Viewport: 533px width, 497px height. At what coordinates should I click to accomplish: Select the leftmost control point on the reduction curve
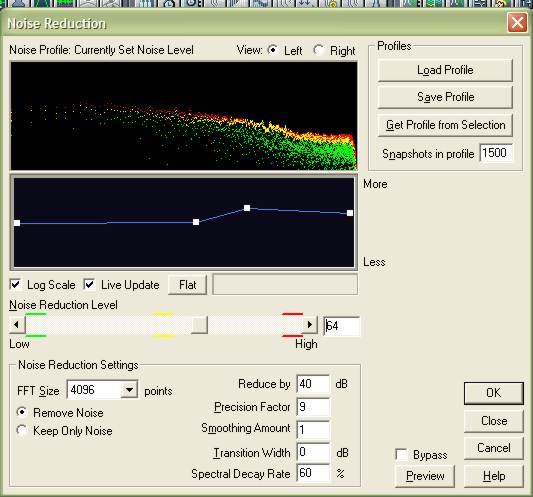[x=17, y=223]
